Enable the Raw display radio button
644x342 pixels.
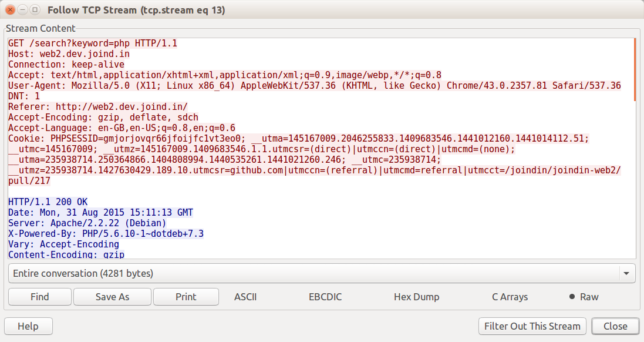point(572,297)
